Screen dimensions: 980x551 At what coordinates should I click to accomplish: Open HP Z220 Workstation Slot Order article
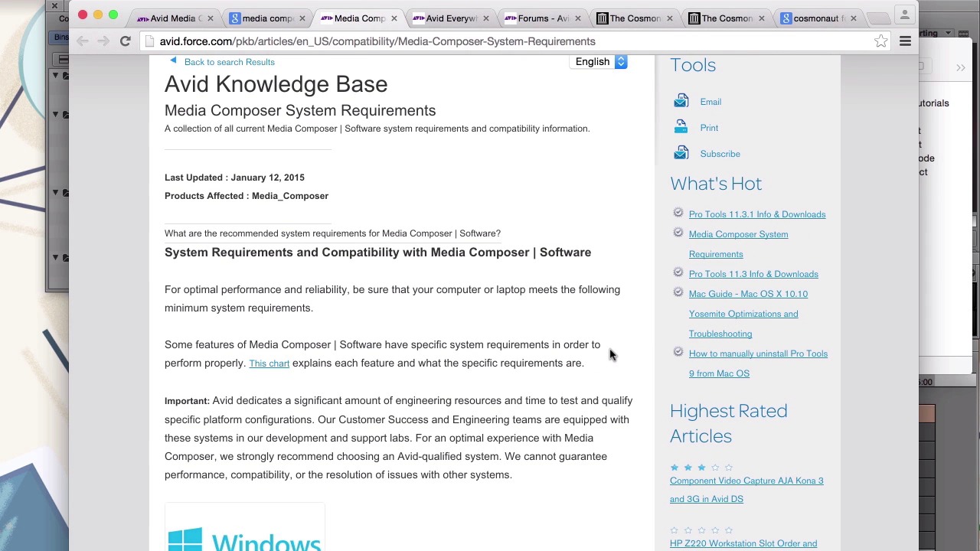[x=743, y=543]
